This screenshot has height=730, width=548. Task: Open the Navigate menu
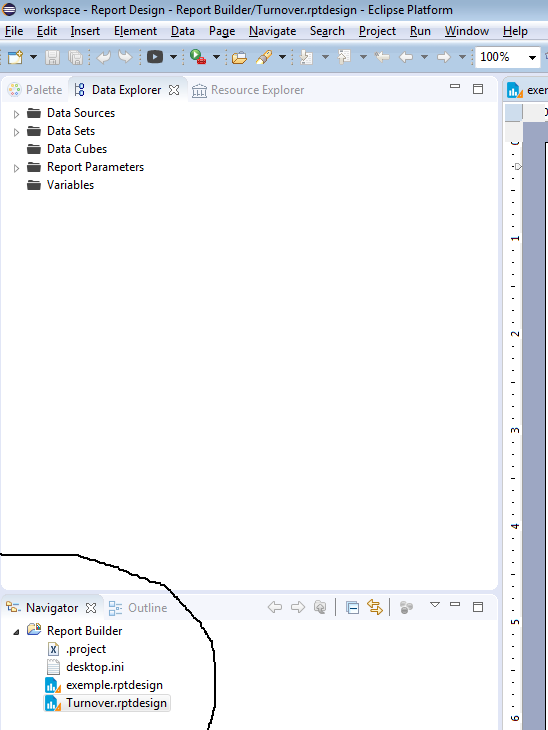272,31
